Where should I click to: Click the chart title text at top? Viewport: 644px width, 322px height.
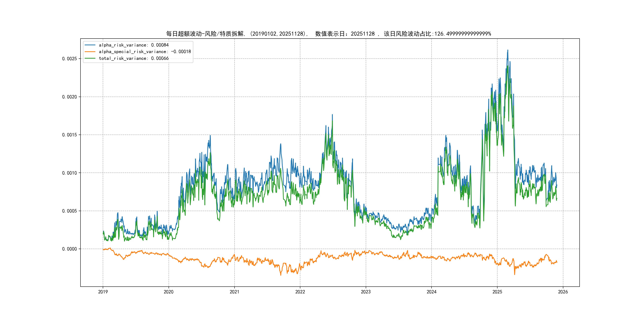(x=329, y=34)
